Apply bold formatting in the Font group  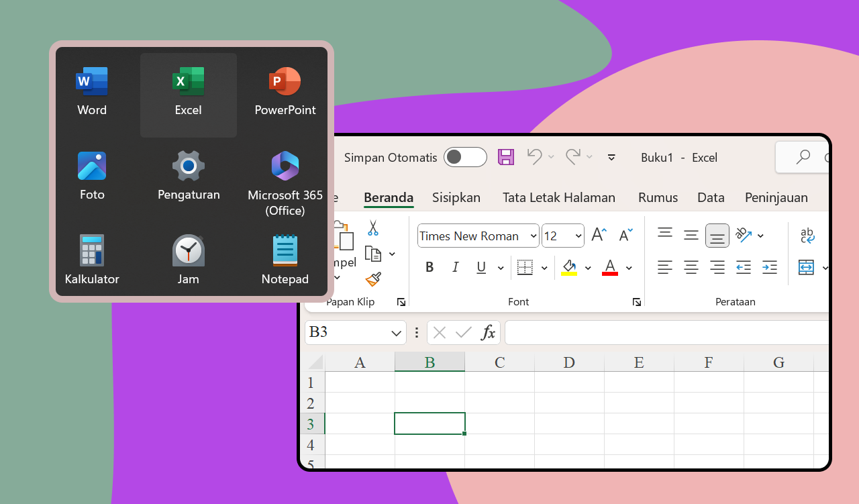pos(429,267)
